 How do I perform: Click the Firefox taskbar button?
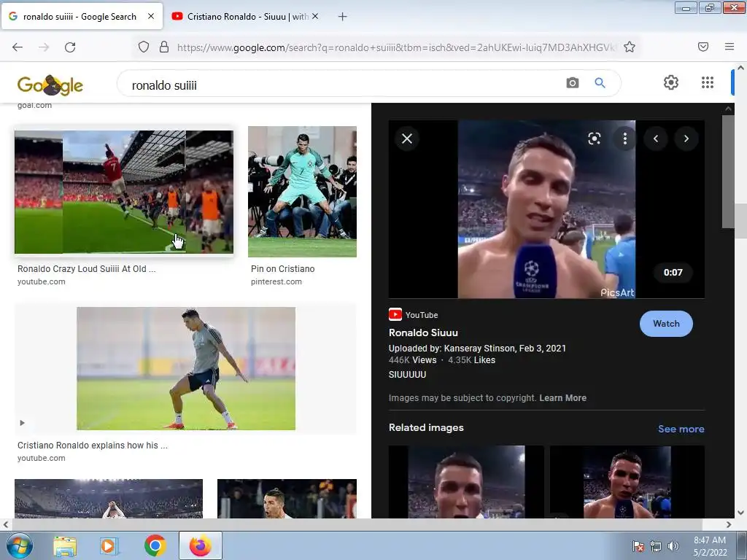point(200,545)
